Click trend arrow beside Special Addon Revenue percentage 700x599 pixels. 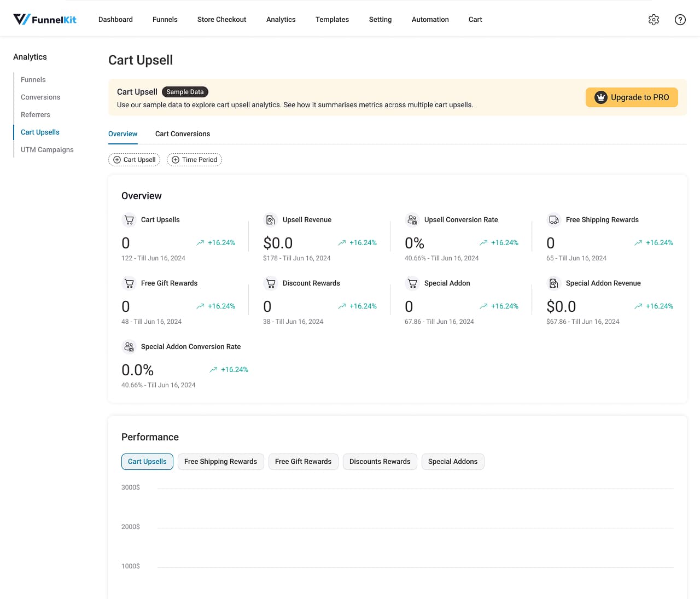tap(638, 306)
